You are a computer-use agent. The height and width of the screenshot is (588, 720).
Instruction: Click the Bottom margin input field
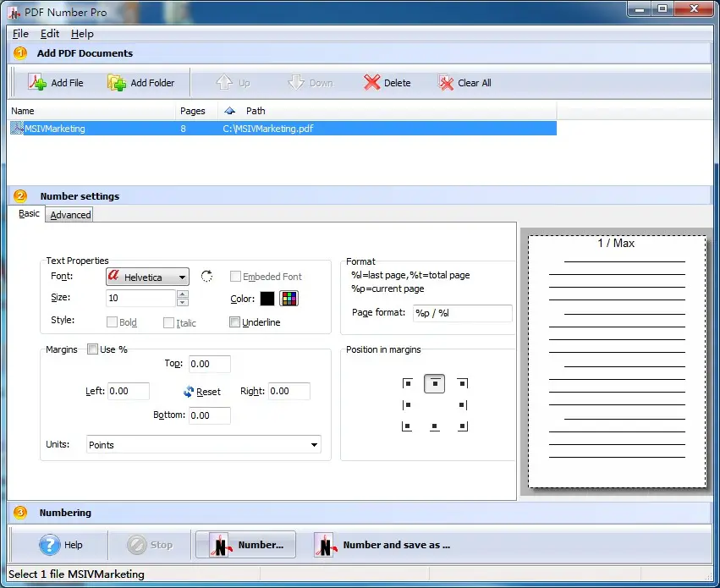click(209, 415)
